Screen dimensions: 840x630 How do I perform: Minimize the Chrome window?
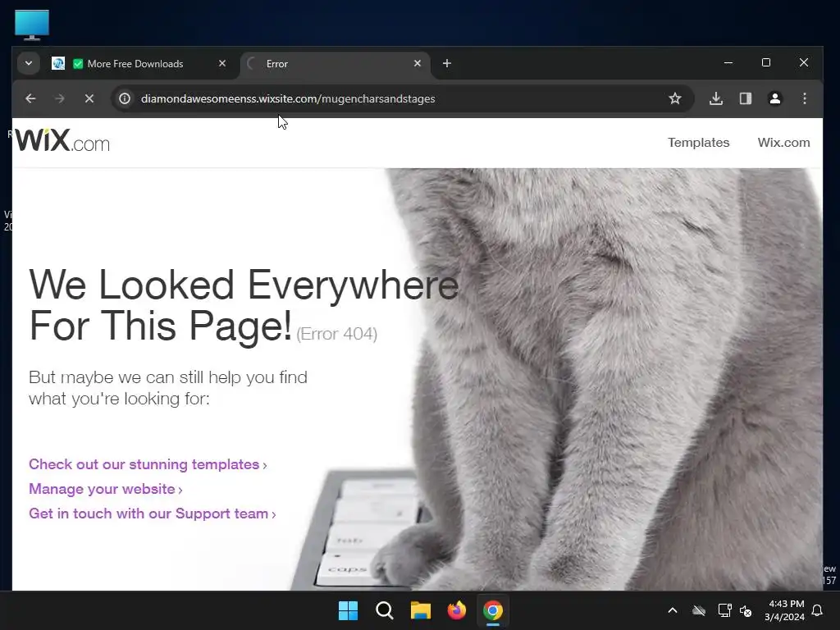pyautogui.click(x=728, y=62)
